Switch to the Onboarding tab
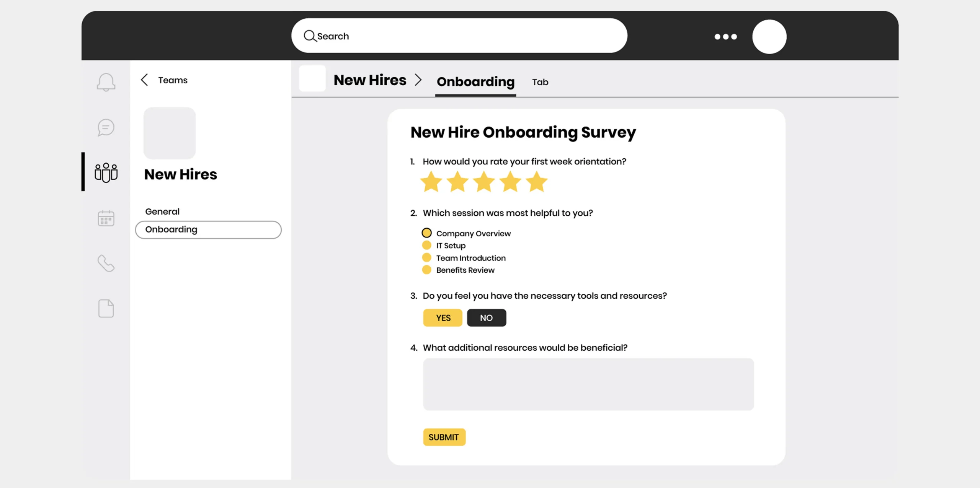The height and width of the screenshot is (488, 980). 475,81
